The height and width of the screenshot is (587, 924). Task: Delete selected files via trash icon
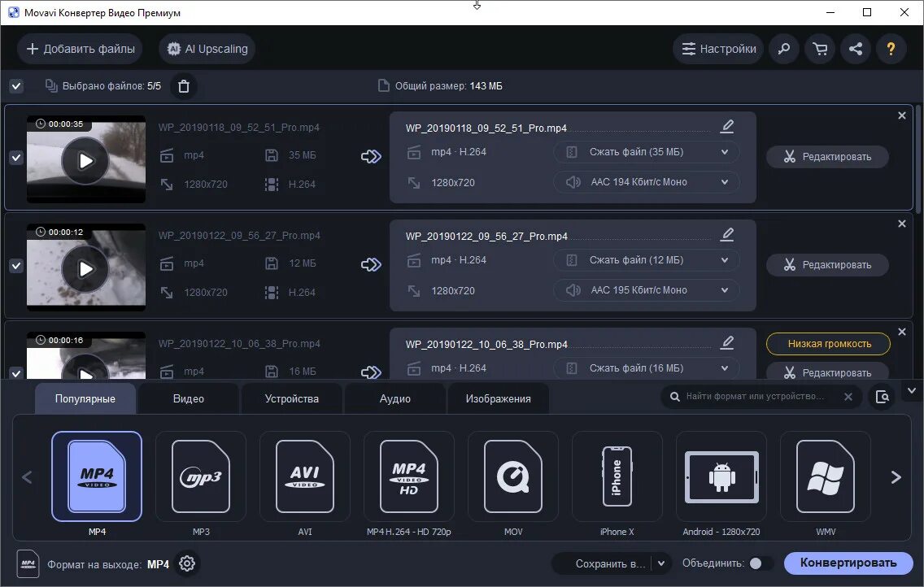pyautogui.click(x=184, y=85)
